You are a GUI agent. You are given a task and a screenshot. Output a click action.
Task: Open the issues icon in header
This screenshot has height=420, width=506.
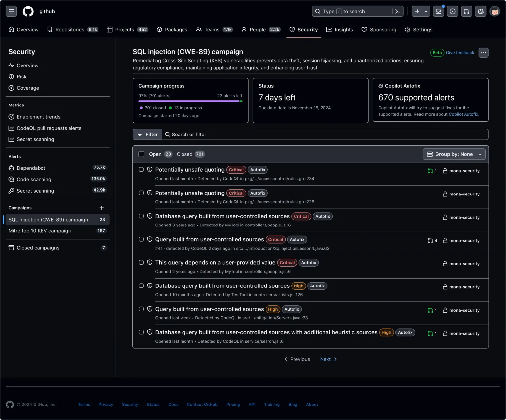coord(453,11)
